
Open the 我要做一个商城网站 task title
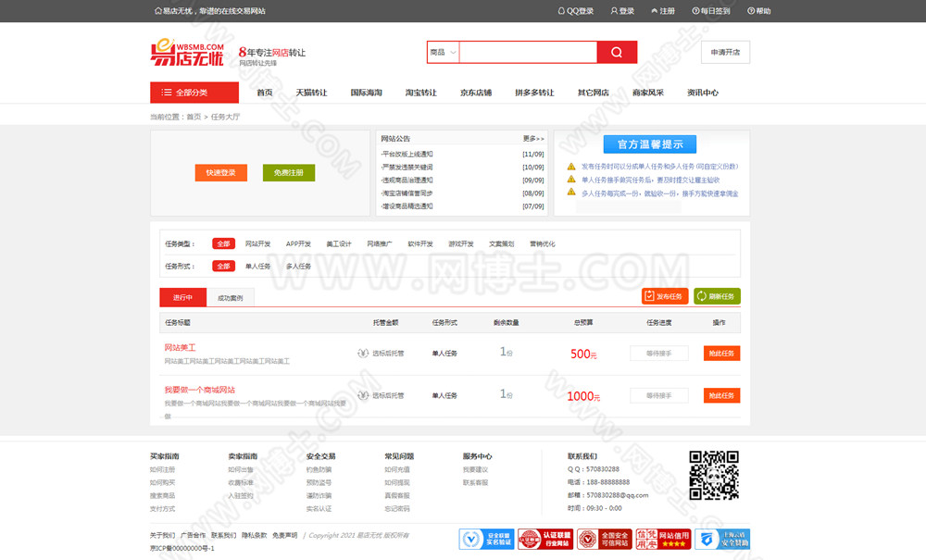point(200,390)
